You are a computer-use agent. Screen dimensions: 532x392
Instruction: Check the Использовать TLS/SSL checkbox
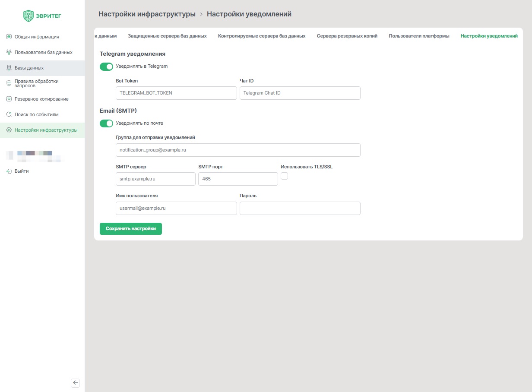[x=285, y=176]
